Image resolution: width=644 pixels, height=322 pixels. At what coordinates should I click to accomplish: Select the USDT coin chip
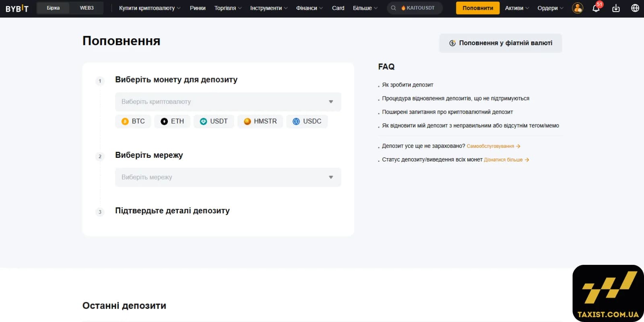[214, 121]
